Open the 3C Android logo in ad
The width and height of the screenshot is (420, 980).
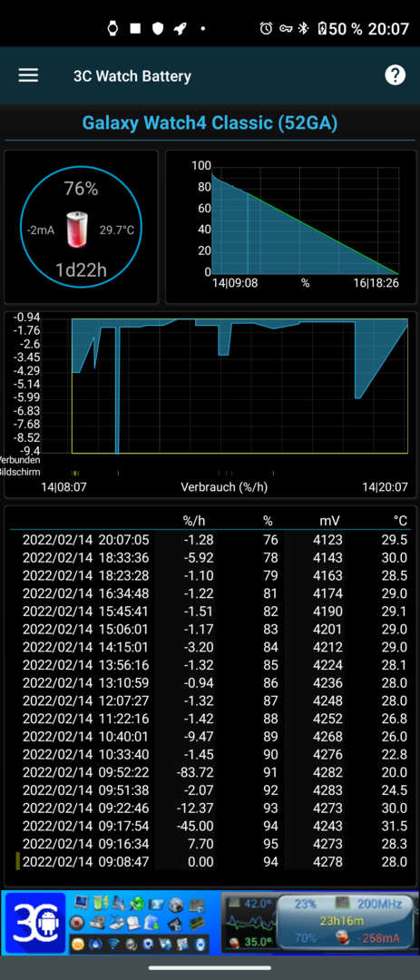click(x=34, y=923)
